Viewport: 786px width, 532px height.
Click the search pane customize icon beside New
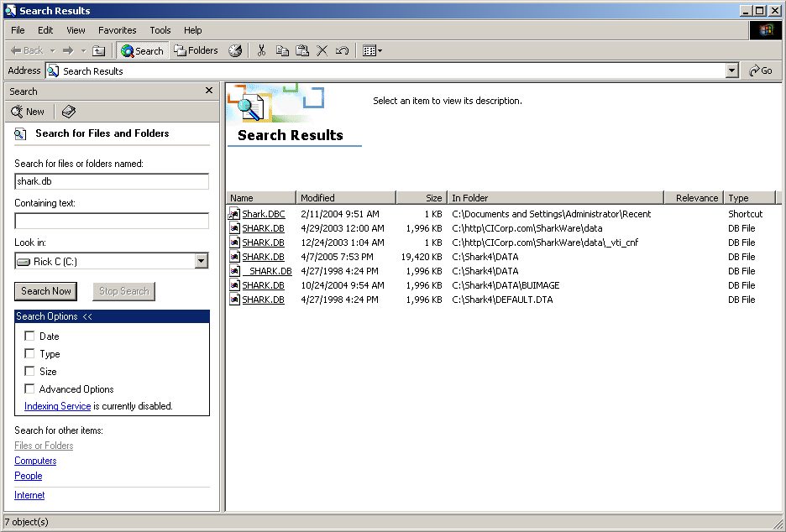tap(69, 112)
